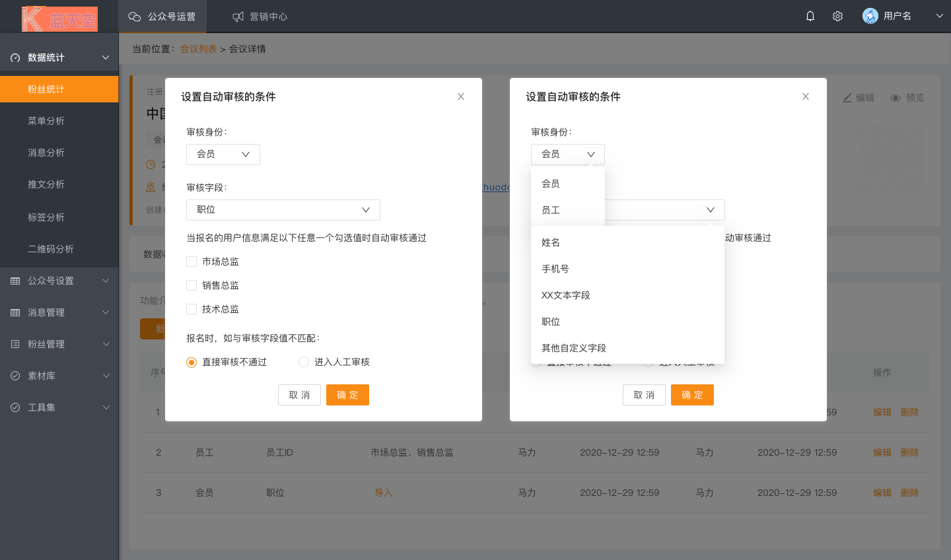951x560 pixels.
Task: Choose 员工 from the identity dropdown list
Action: [551, 210]
